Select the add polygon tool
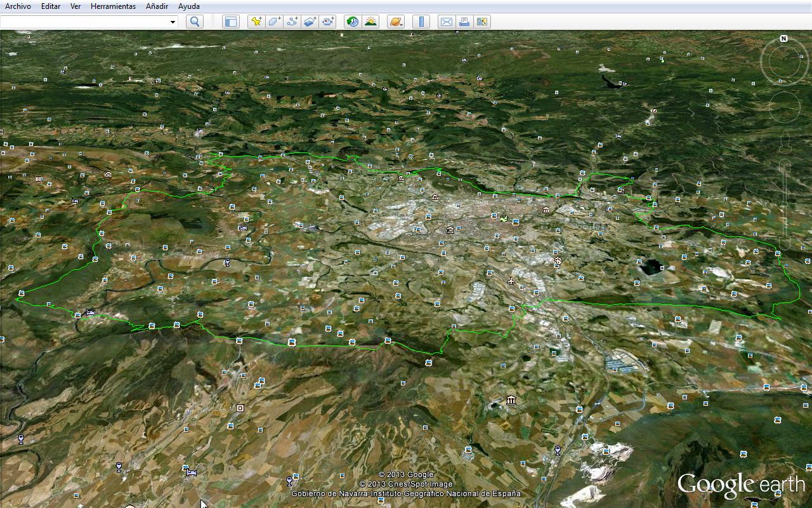 [274, 22]
